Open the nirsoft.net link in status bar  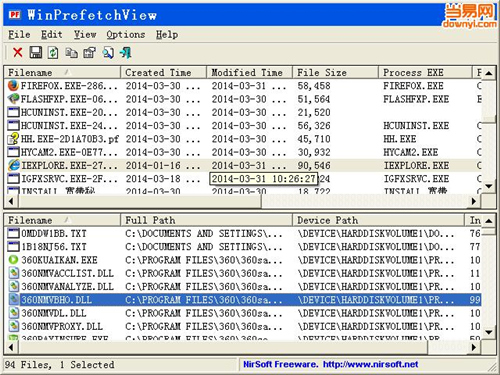click(370, 364)
